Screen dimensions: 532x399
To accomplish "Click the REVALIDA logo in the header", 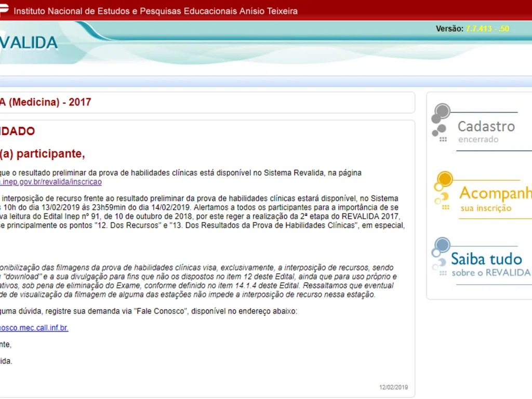I will 29,43.
